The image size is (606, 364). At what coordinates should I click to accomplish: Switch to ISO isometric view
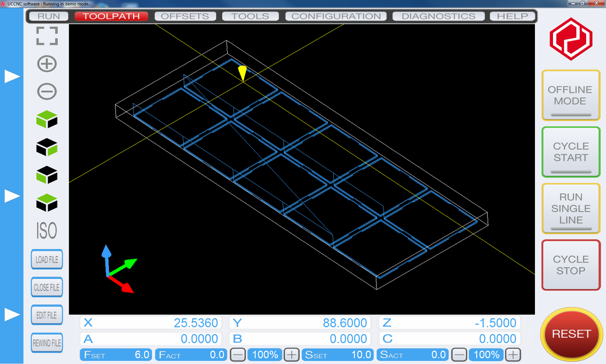pos(47,231)
